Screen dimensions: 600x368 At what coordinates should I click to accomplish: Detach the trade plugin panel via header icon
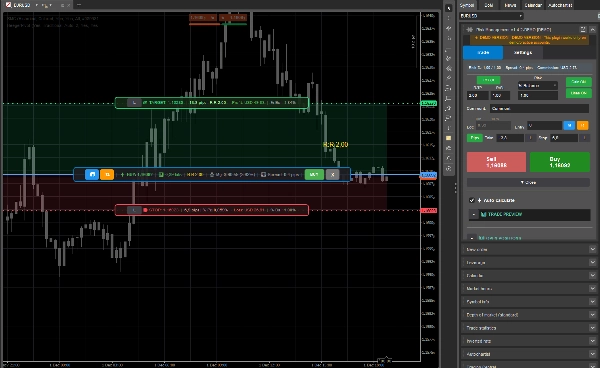coord(583,29)
